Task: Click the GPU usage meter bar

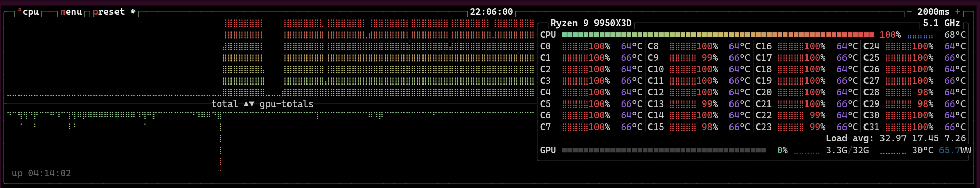Action: (x=664, y=150)
